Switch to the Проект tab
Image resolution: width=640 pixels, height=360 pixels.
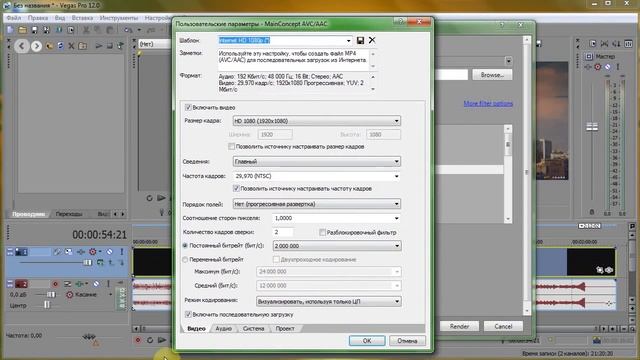pos(285,329)
